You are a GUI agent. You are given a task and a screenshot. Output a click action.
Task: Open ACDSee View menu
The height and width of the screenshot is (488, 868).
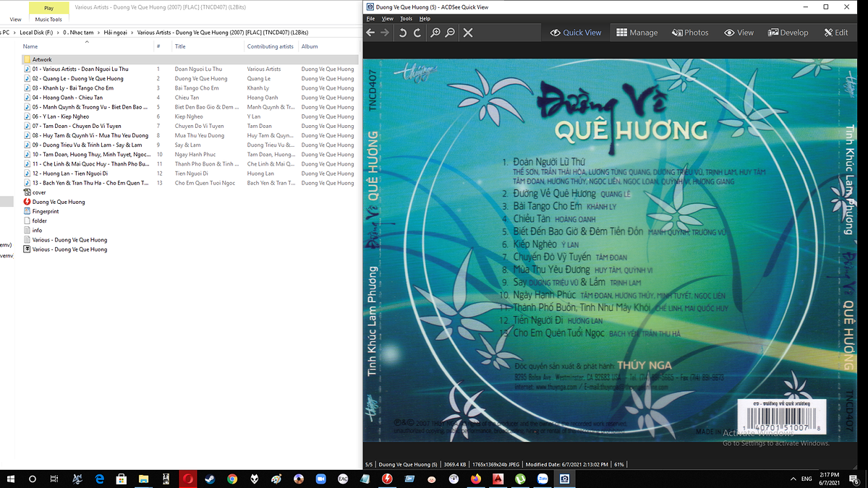tap(388, 18)
